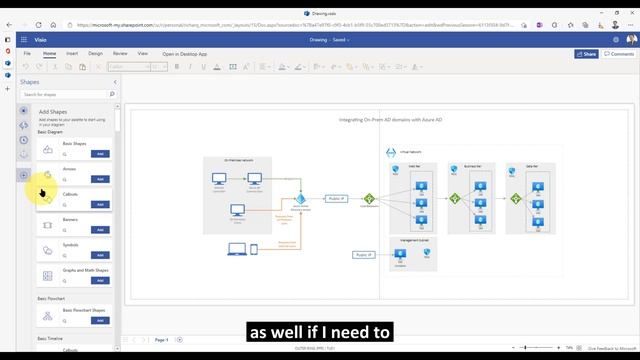Select the third stencil icon in the Shapes sidebar
640x360 pixels.
click(24, 140)
